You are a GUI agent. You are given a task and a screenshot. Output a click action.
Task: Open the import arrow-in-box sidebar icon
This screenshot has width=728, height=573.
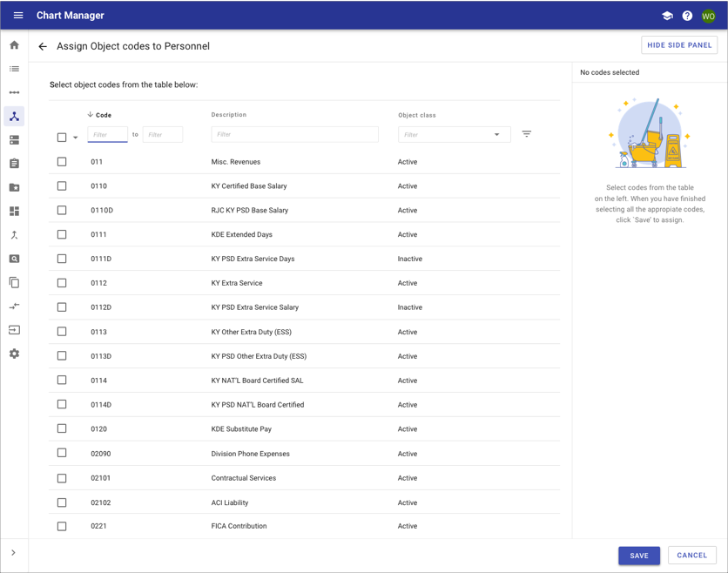pyautogui.click(x=15, y=330)
